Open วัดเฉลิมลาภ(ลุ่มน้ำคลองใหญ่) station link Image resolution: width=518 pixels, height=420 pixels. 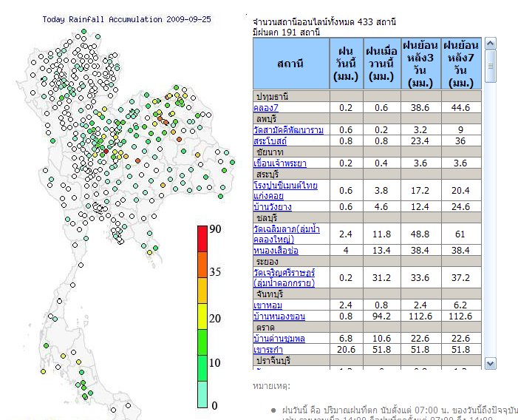pos(287,234)
